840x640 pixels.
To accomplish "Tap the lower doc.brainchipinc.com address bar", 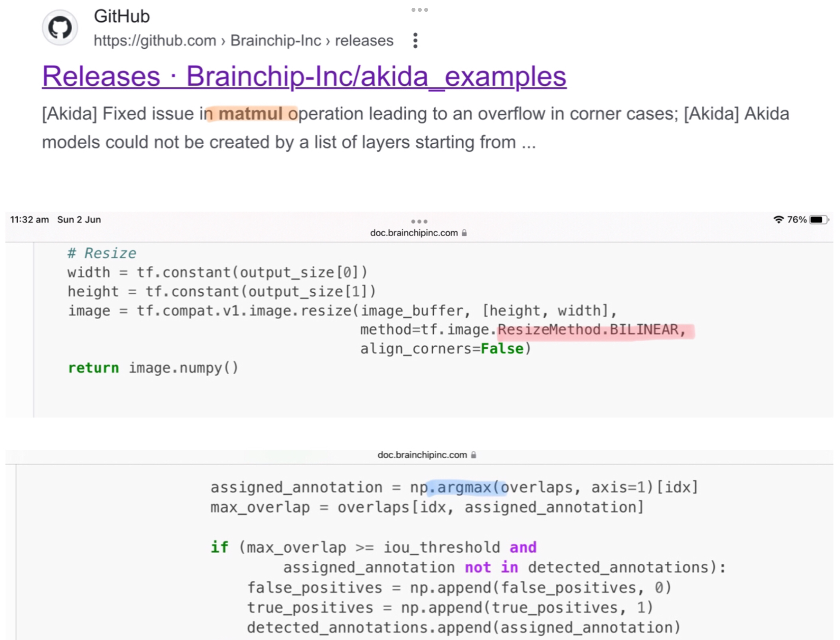I will pos(427,455).
